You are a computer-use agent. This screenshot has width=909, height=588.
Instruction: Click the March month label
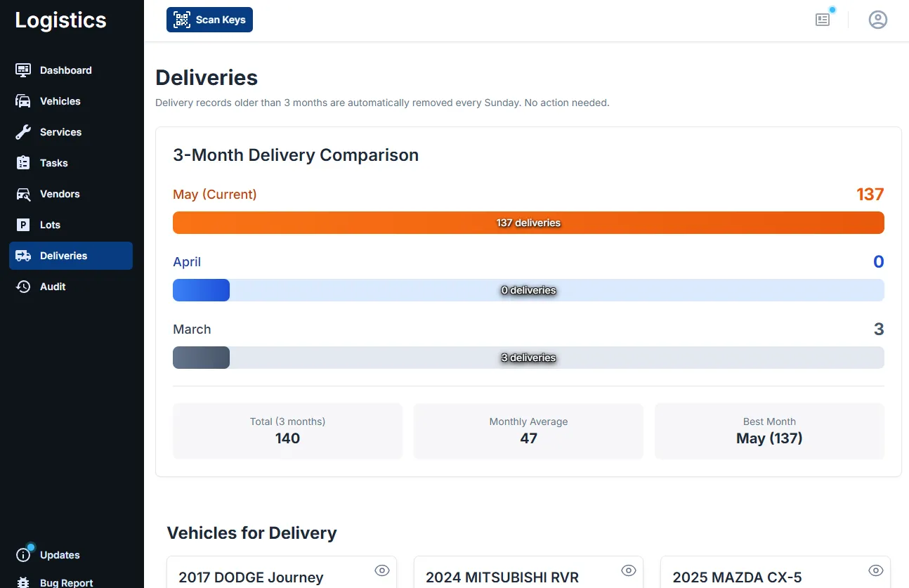click(x=192, y=329)
